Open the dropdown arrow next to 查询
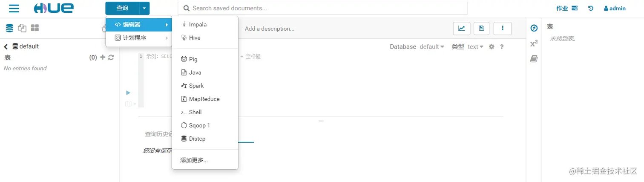The height and width of the screenshot is (182, 644). [x=144, y=8]
